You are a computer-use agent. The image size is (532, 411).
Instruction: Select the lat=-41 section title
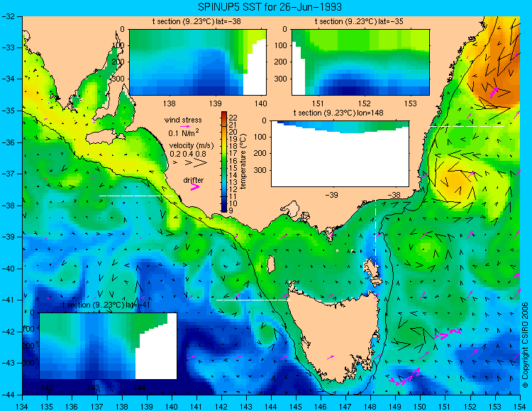106,305
